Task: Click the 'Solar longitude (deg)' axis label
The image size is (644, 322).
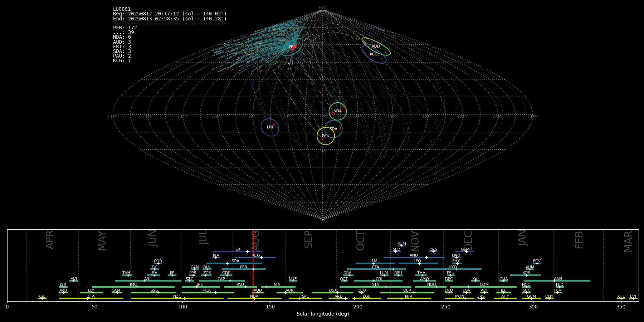Action: pyautogui.click(x=323, y=314)
